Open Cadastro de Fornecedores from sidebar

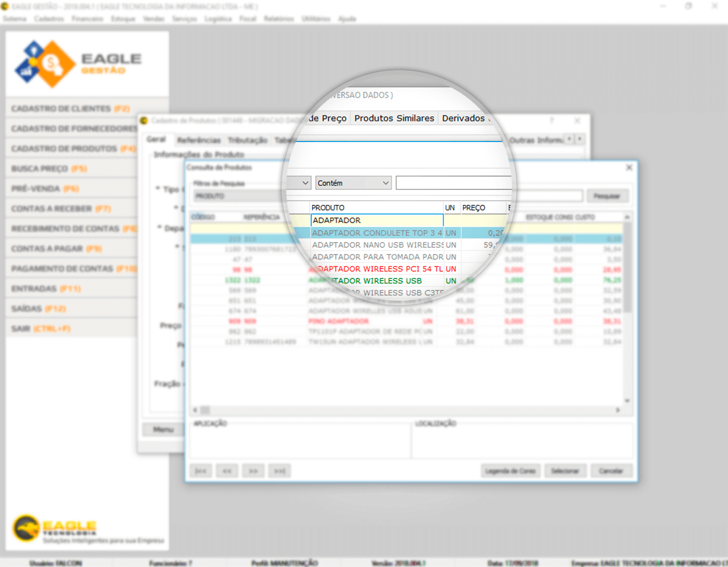point(71,128)
